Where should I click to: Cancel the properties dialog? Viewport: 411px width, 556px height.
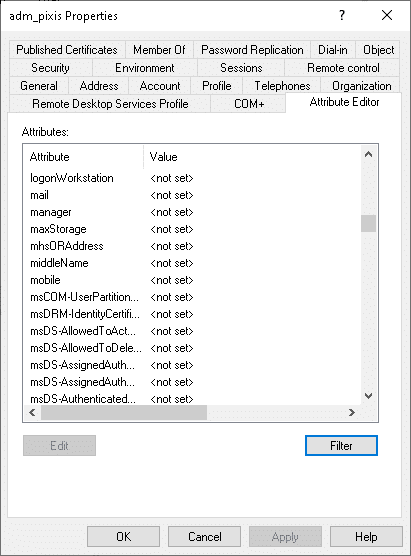tap(204, 536)
